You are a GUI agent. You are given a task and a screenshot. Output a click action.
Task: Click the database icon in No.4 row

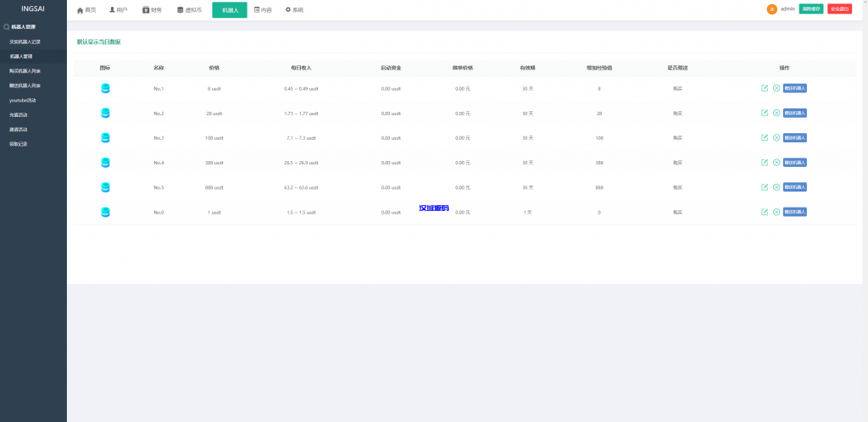tap(105, 162)
